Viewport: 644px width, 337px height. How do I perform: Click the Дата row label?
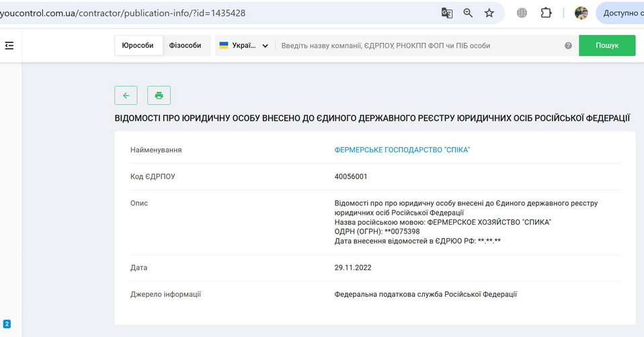point(139,268)
